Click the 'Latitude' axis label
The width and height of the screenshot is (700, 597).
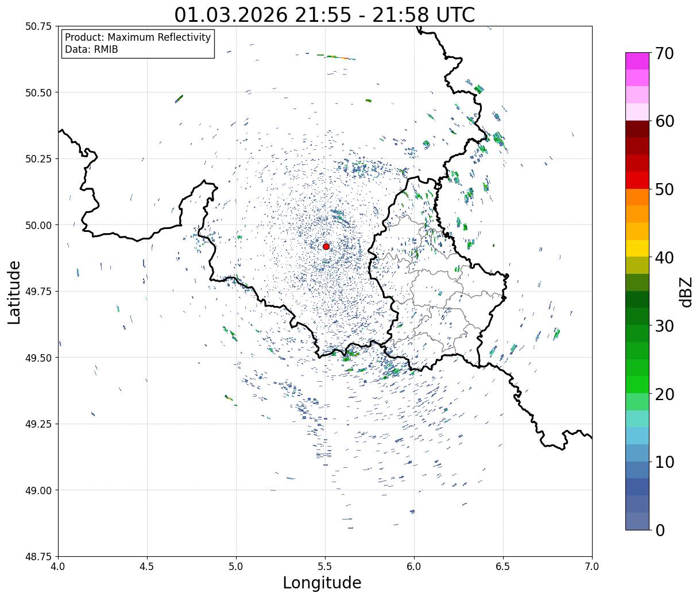14,292
